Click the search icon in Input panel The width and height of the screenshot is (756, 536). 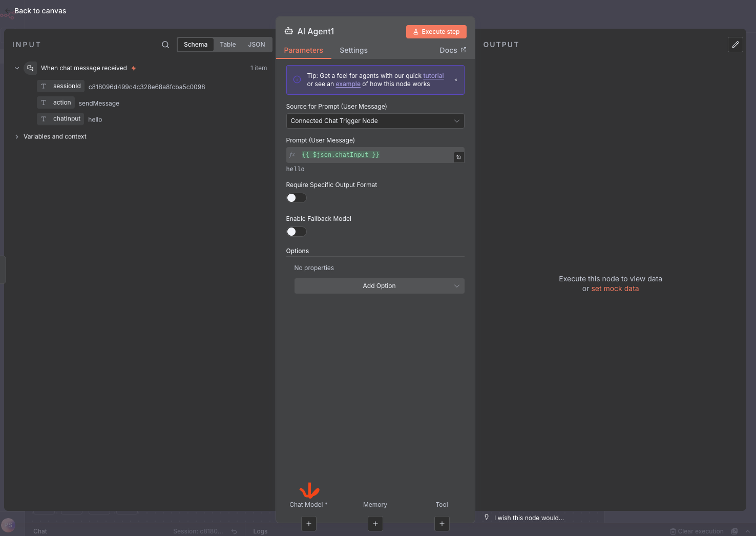tap(165, 45)
